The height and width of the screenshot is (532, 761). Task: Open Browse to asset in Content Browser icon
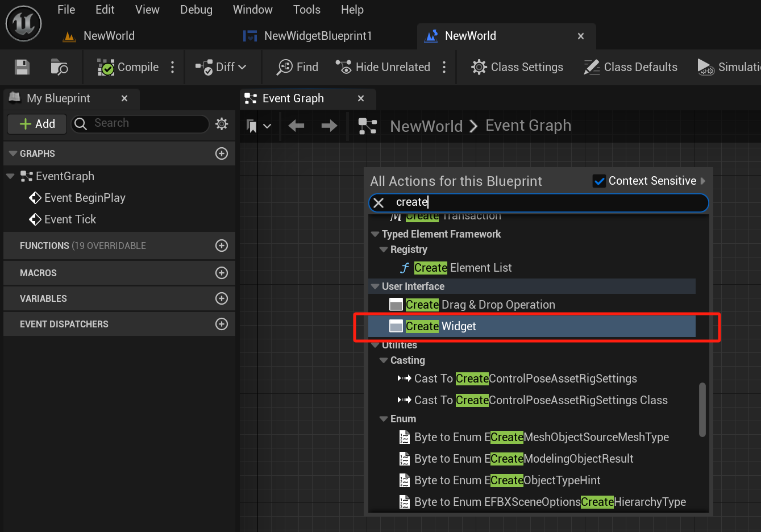point(59,67)
